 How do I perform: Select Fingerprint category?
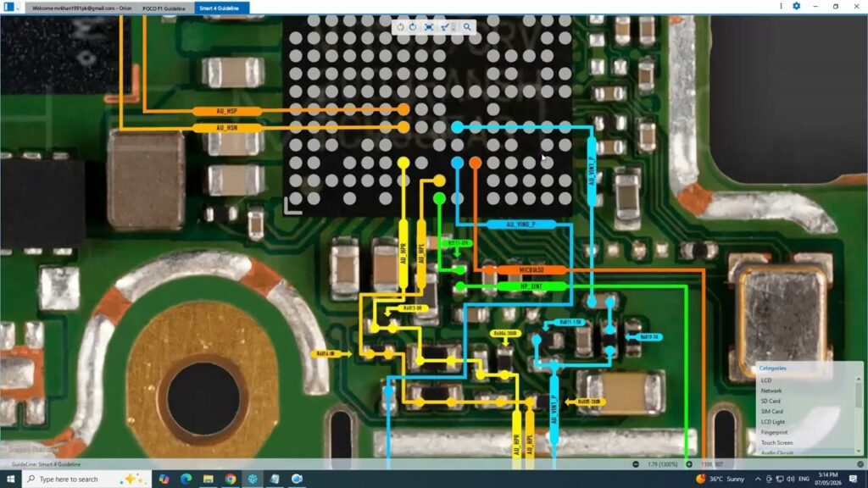774,432
